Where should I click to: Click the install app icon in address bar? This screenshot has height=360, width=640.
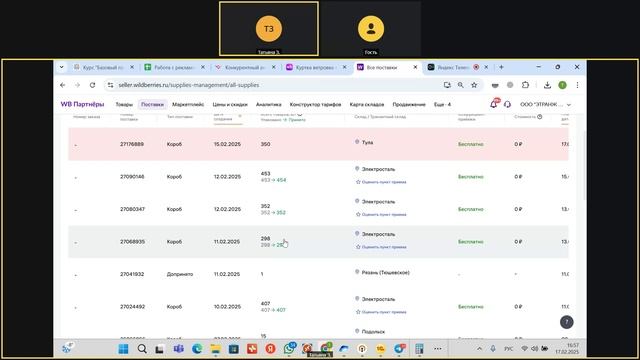pyautogui.click(x=447, y=85)
